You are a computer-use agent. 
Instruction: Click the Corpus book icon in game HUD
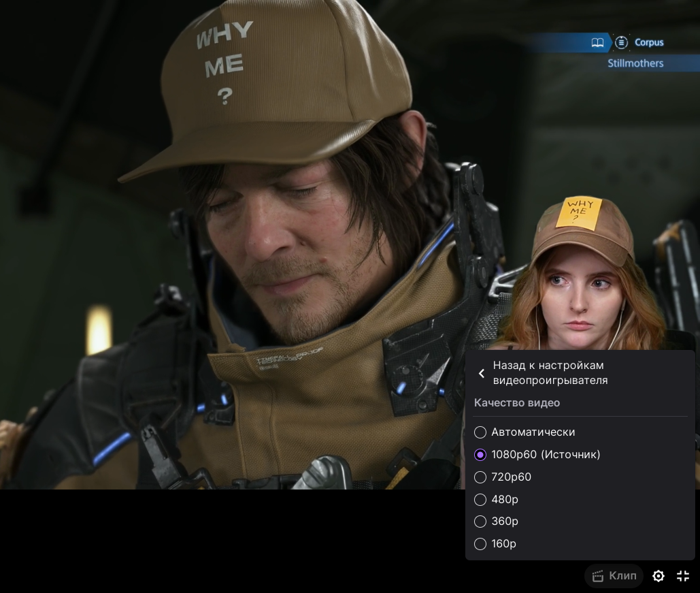597,42
